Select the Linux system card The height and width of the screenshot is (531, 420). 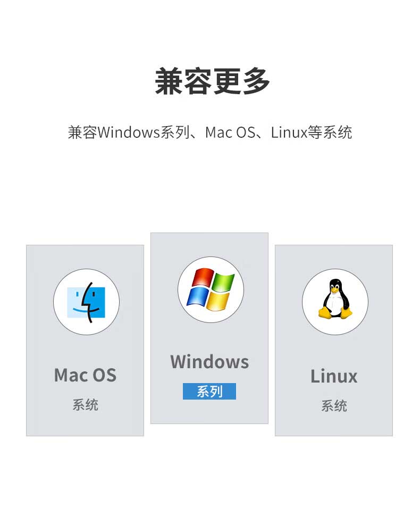[334, 341]
